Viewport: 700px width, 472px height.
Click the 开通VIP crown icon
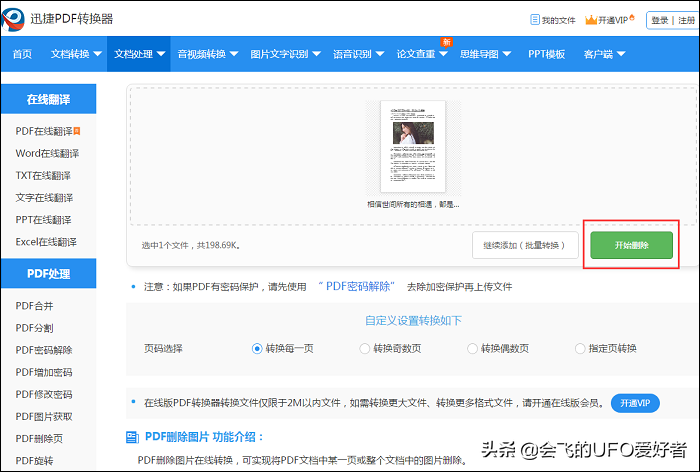click(x=591, y=20)
